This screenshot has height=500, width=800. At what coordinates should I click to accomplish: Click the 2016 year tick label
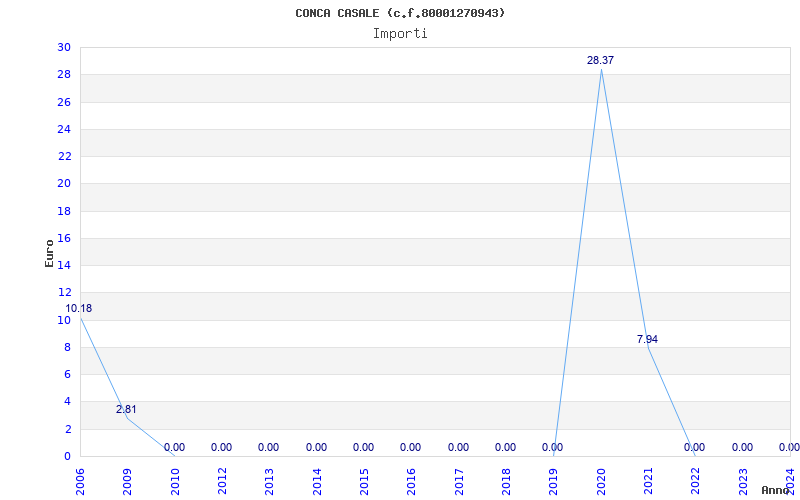pyautogui.click(x=411, y=482)
